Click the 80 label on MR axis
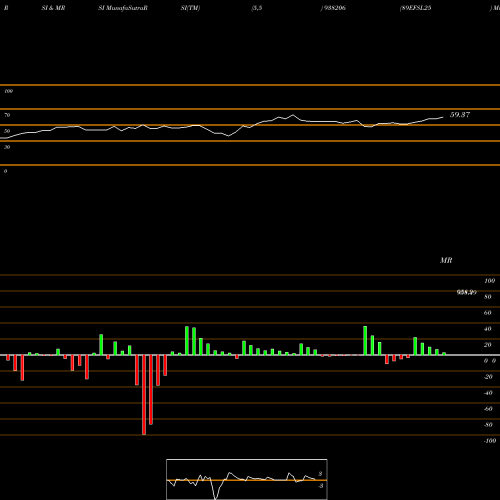Image resolution: width=500 pixels, height=500 pixels. [x=488, y=297]
